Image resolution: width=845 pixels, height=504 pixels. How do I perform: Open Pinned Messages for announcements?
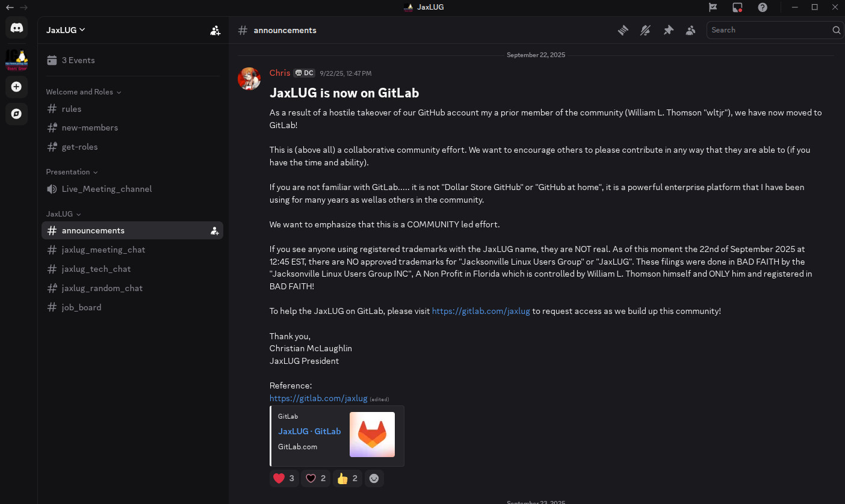pyautogui.click(x=668, y=29)
